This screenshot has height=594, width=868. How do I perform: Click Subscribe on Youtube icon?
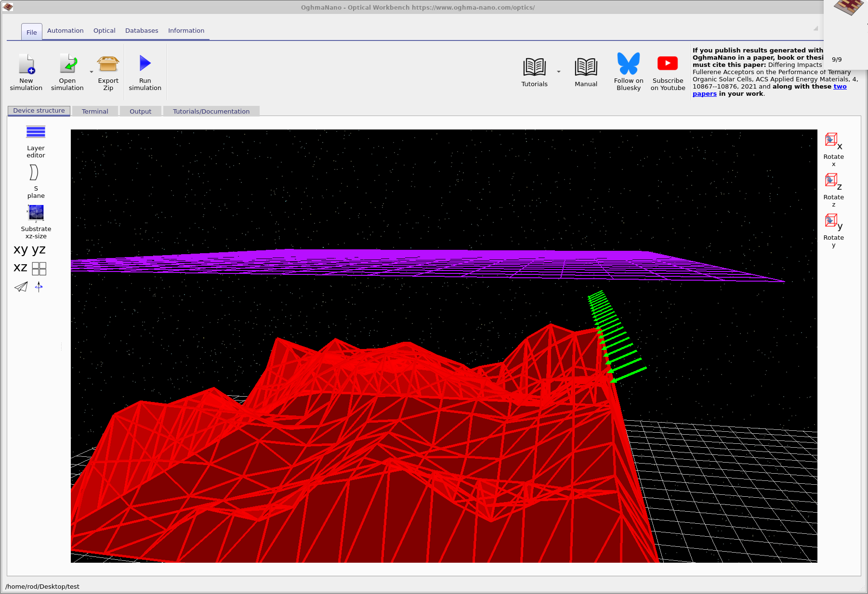click(x=668, y=64)
